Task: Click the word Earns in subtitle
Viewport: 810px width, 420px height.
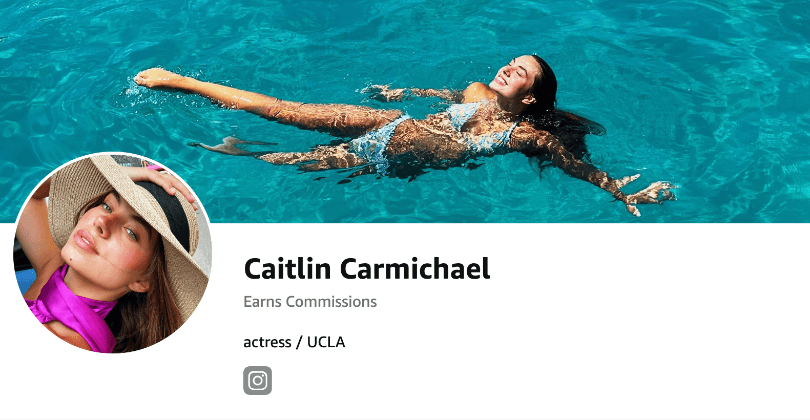Action: pyautogui.click(x=263, y=302)
